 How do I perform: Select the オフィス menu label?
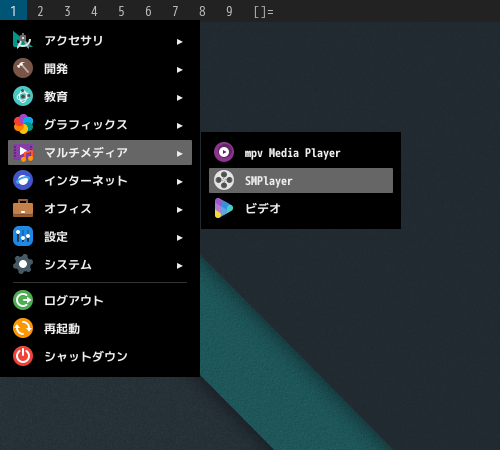pyautogui.click(x=68, y=209)
